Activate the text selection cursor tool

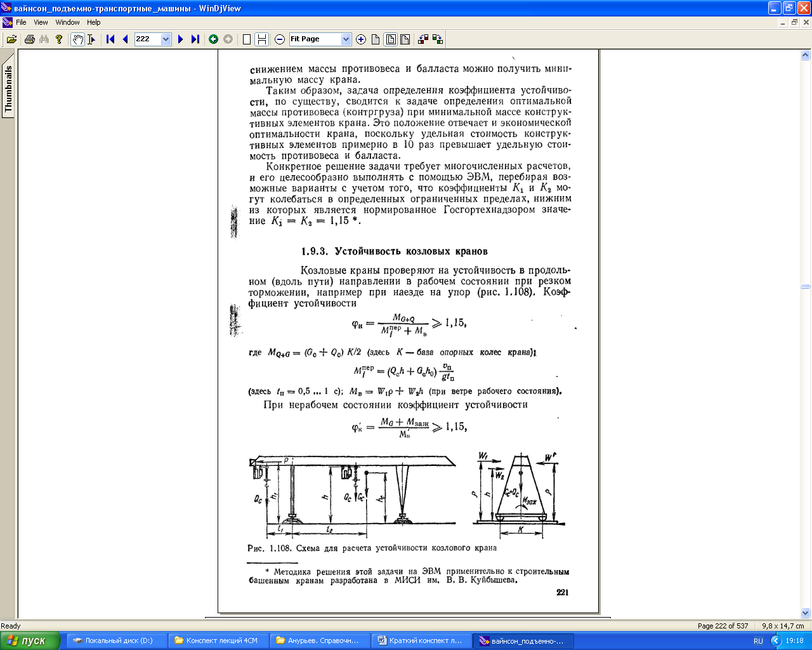(x=91, y=39)
